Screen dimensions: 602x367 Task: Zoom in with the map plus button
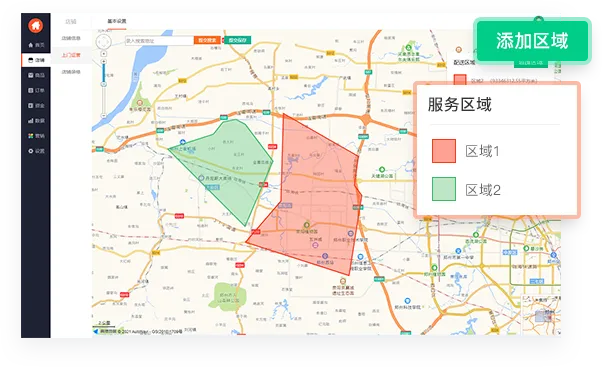[x=104, y=61]
